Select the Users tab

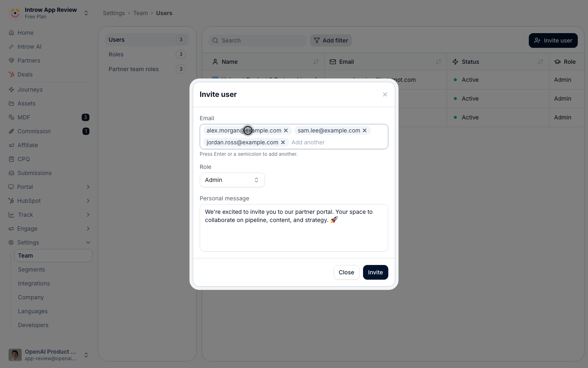pyautogui.click(x=147, y=40)
